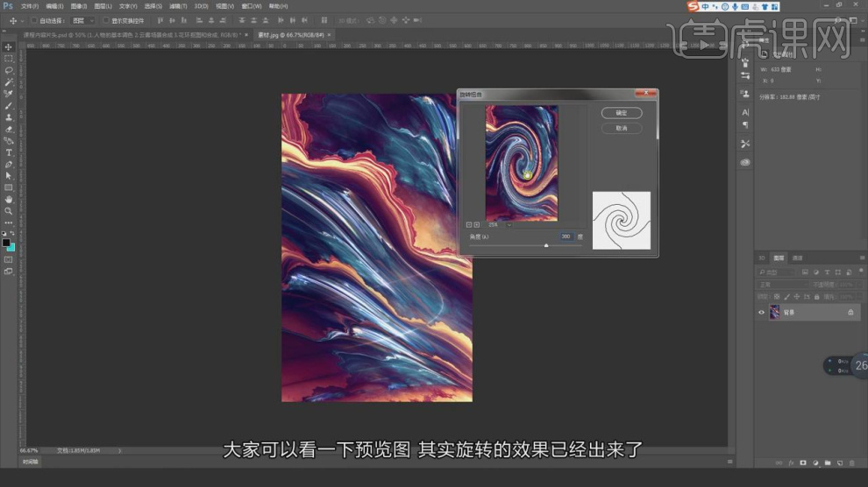
Task: Click the delete layer trash icon
Action: [x=852, y=462]
